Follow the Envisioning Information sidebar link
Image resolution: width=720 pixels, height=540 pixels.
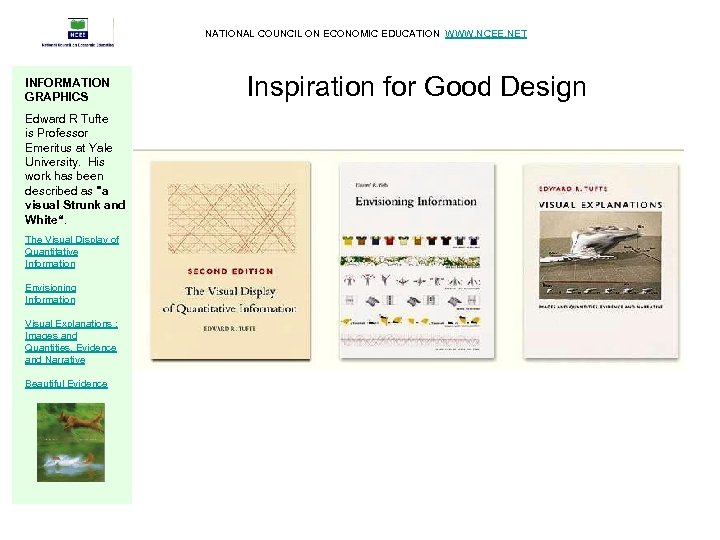pyautogui.click(x=51, y=294)
